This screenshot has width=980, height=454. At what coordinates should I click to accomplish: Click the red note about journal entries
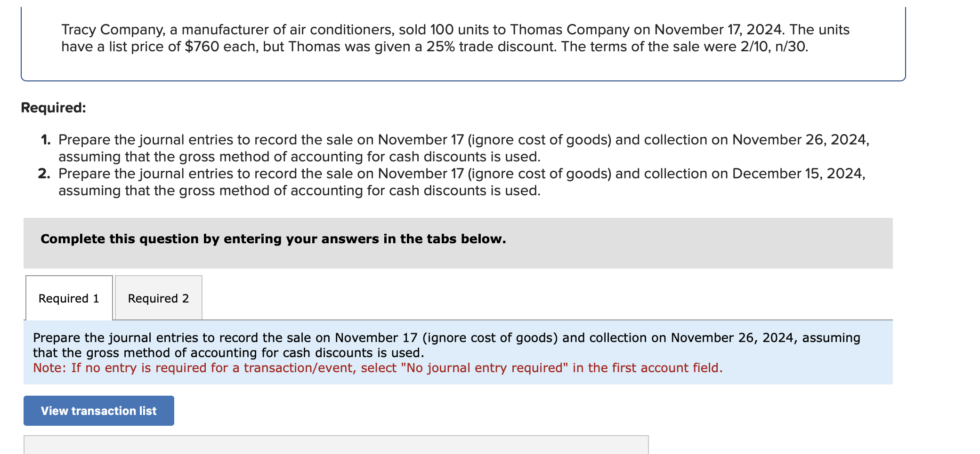tap(377, 368)
